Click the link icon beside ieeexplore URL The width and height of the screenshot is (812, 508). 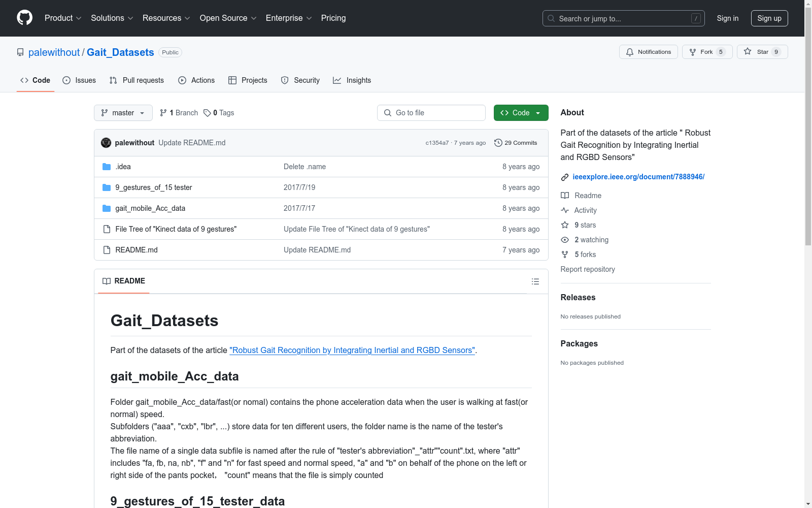pos(564,177)
